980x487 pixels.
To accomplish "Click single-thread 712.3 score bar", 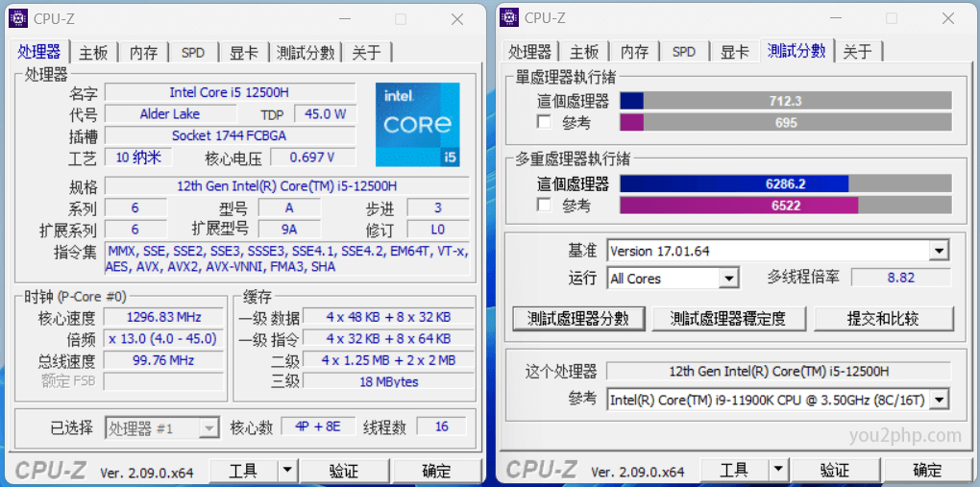I will pyautogui.click(x=786, y=101).
